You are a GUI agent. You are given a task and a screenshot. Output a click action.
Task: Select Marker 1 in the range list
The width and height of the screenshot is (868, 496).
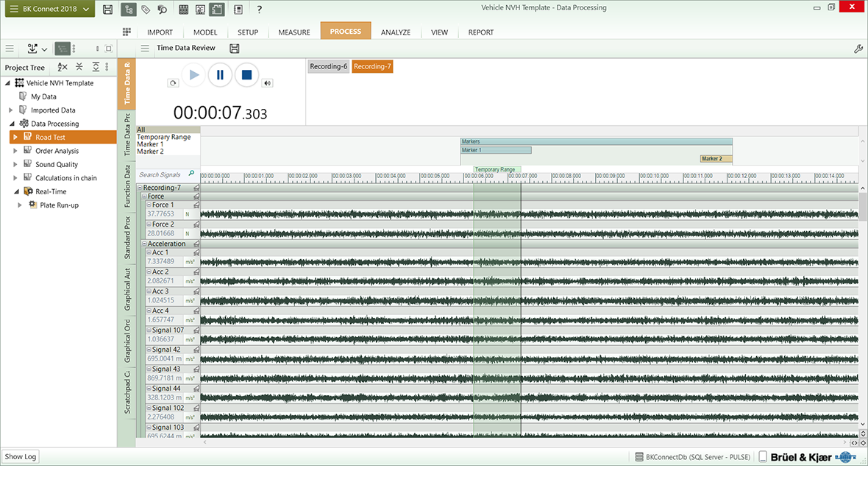[150, 144]
